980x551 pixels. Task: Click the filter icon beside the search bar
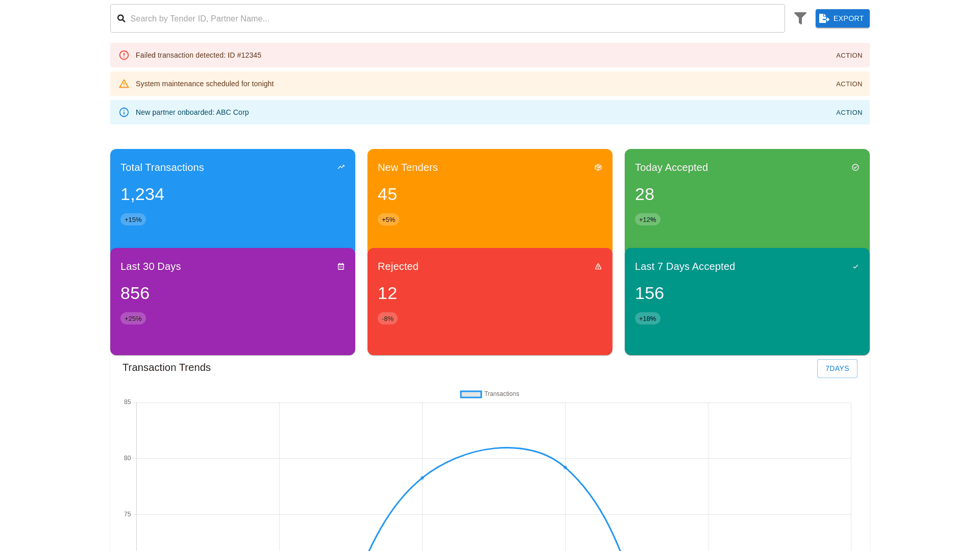click(800, 18)
